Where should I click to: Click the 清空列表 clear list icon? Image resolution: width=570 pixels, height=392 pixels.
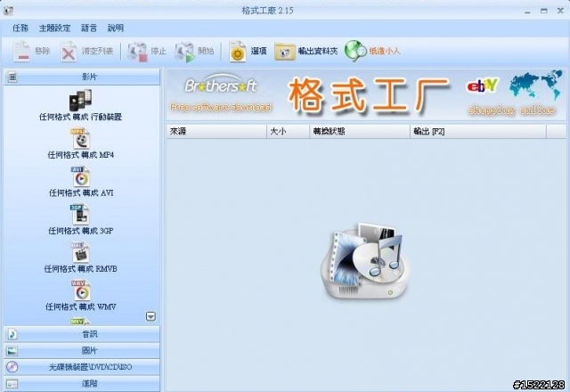[x=69, y=52]
